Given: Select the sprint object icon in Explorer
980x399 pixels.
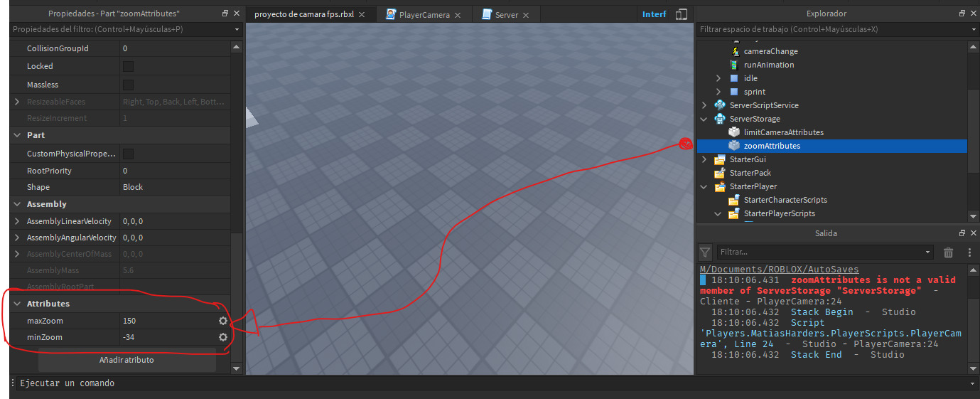Looking at the screenshot, I should (x=735, y=92).
